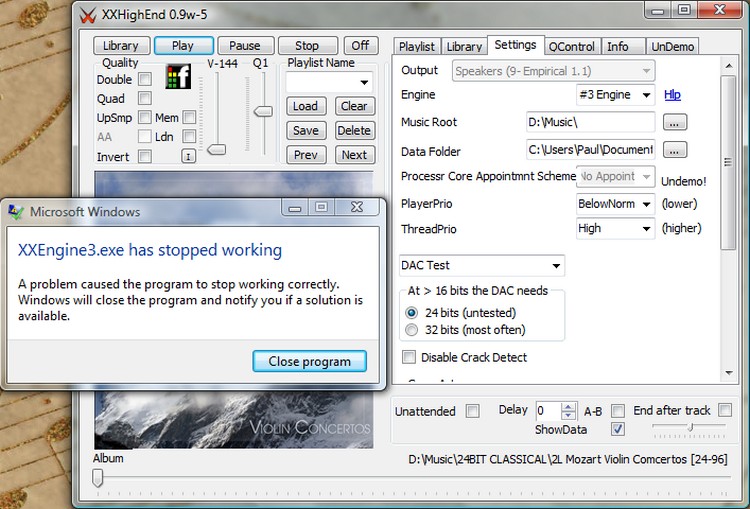Viewport: 750px width, 509px height.
Task: Click the Off button
Action: coord(361,45)
